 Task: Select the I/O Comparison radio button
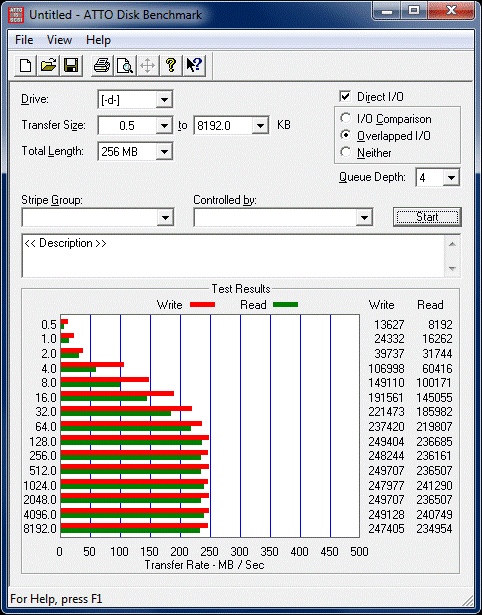346,118
